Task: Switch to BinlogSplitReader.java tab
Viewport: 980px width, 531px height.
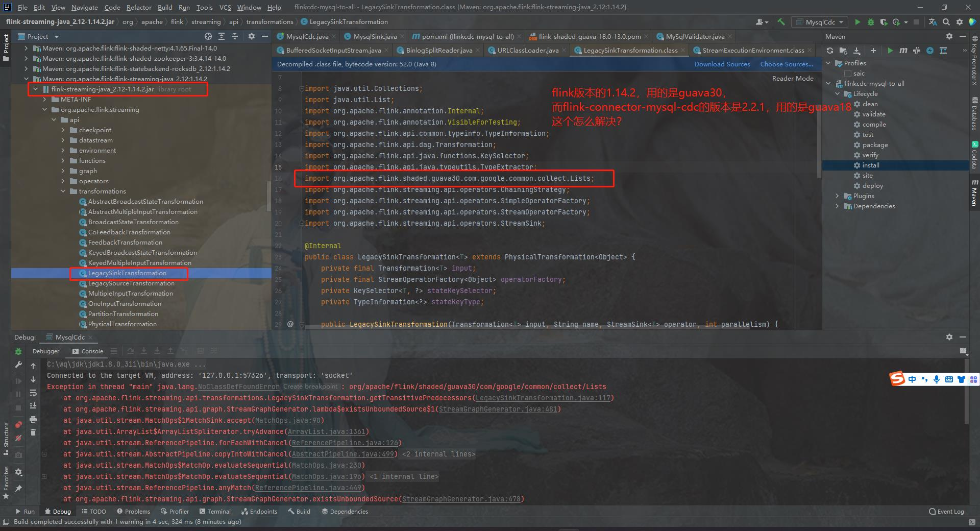Action: coord(439,50)
